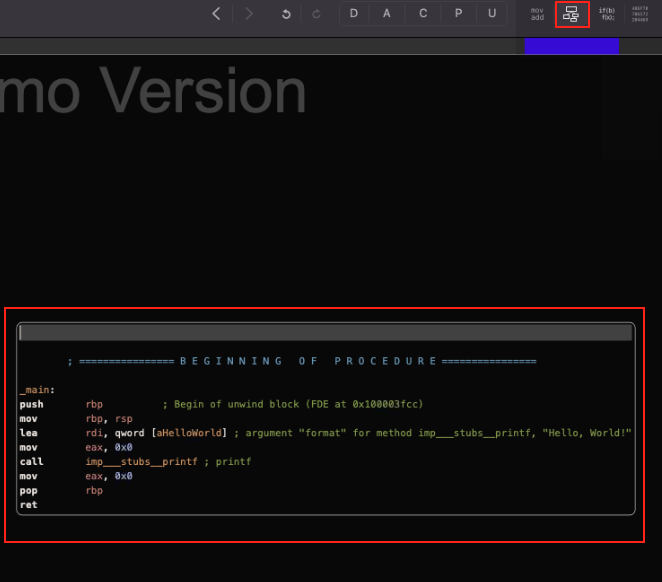Switch to hexadecimal view icon
The width and height of the screenshot is (662, 582).
click(x=640, y=14)
